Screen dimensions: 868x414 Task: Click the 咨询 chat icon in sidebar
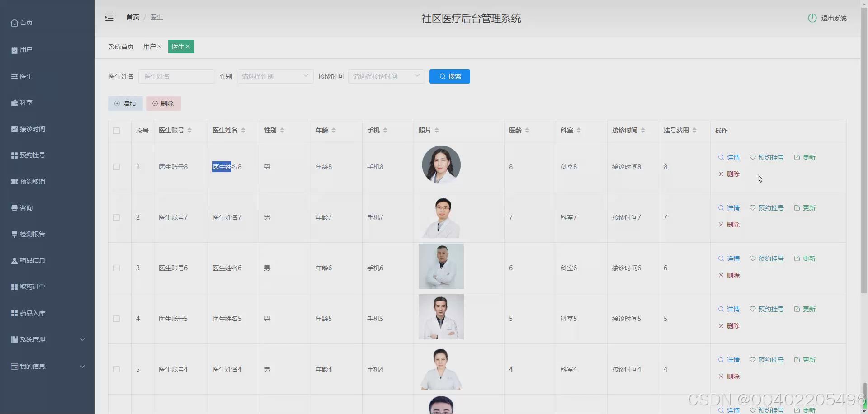click(14, 208)
